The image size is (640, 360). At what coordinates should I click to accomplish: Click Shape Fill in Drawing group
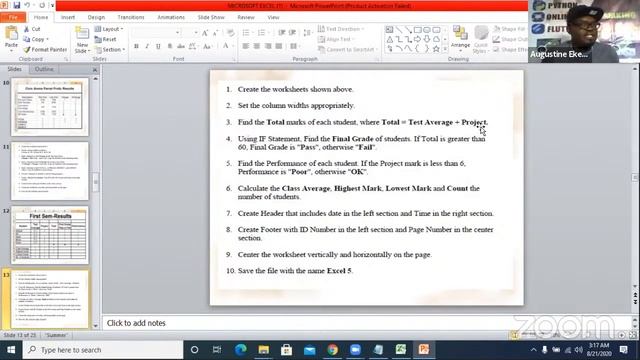[x=509, y=29]
